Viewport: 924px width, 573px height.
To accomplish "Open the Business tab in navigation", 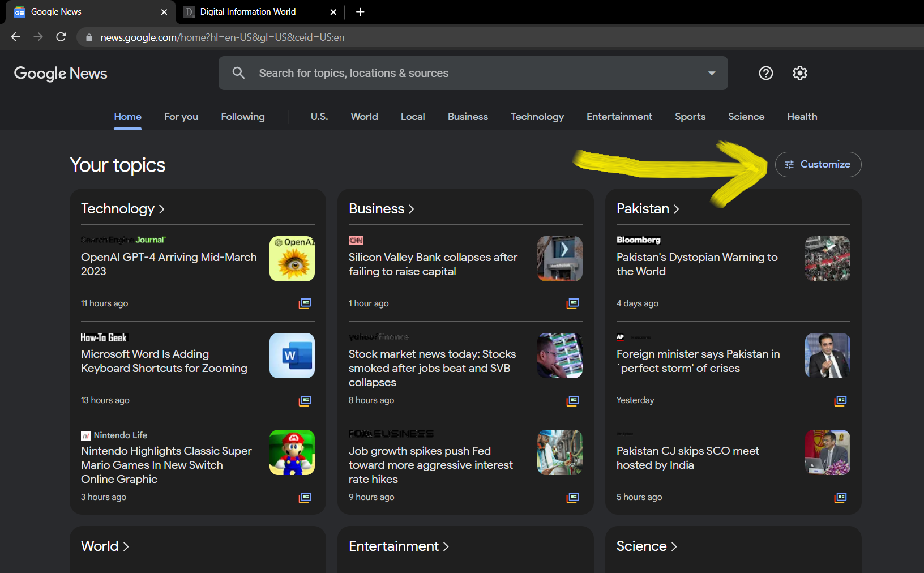I will point(468,117).
